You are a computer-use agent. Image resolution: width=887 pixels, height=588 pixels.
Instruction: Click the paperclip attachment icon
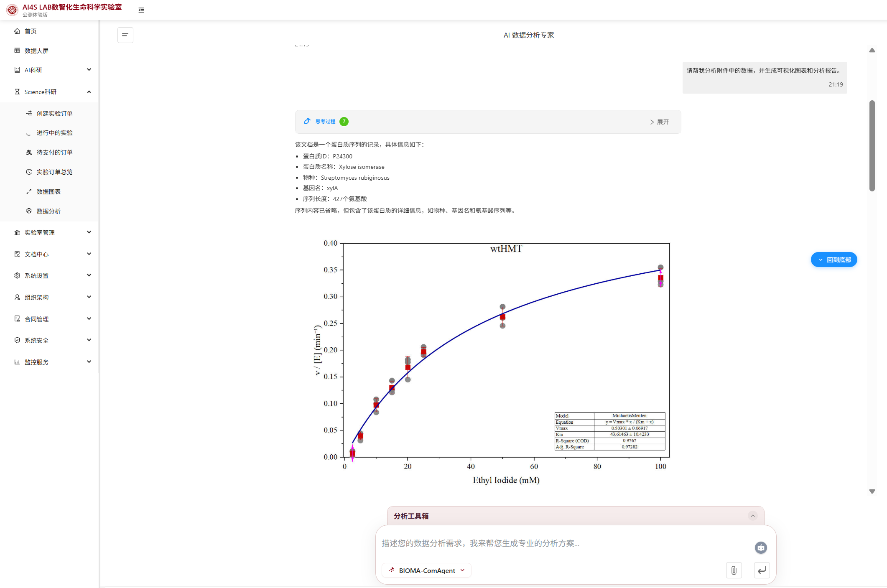point(734,570)
